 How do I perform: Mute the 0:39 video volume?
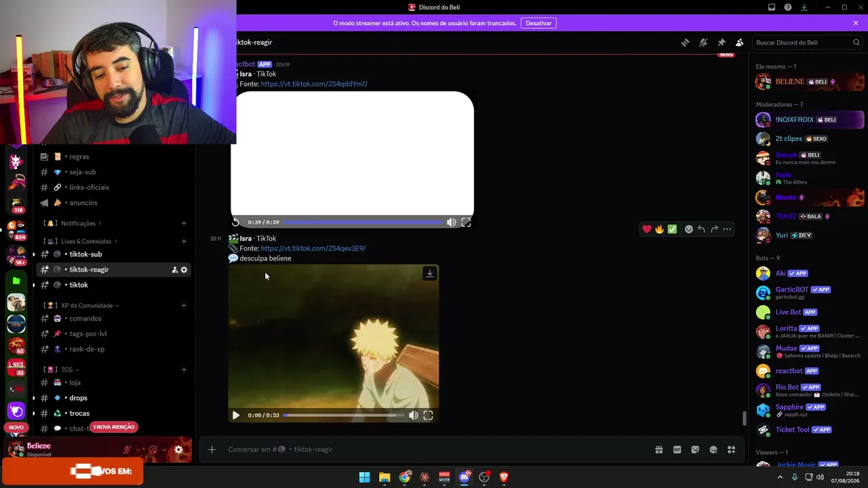click(452, 222)
